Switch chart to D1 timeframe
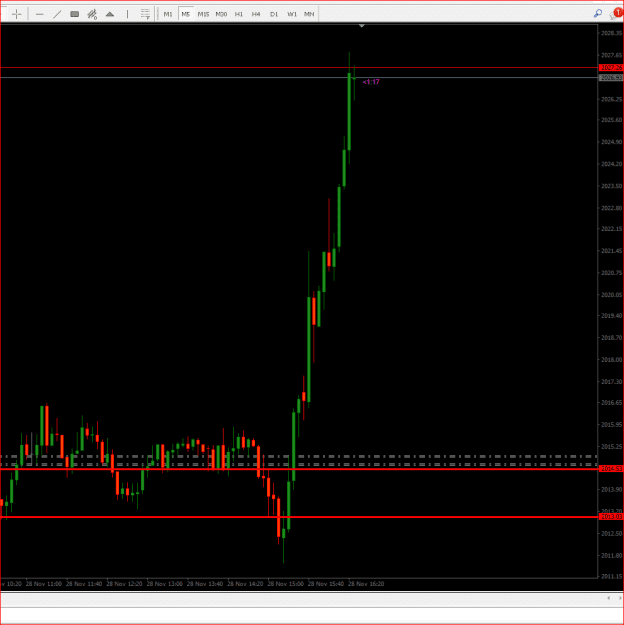 click(274, 14)
